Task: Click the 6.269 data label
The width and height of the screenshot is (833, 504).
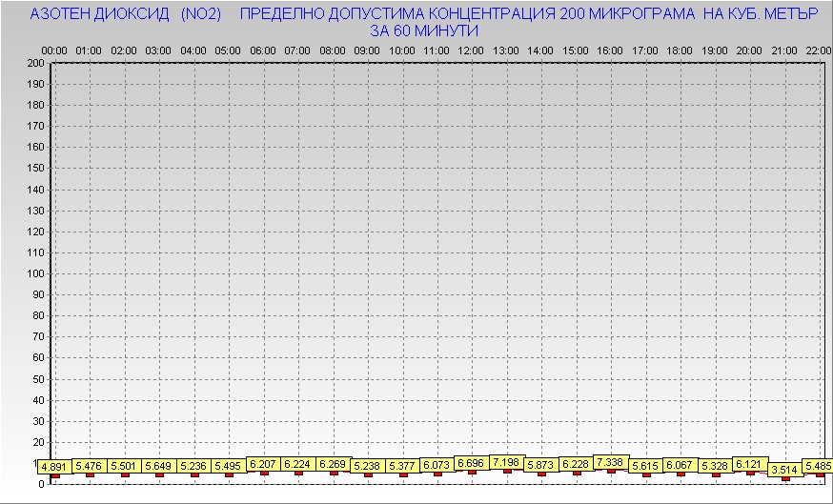Action: coord(333,464)
